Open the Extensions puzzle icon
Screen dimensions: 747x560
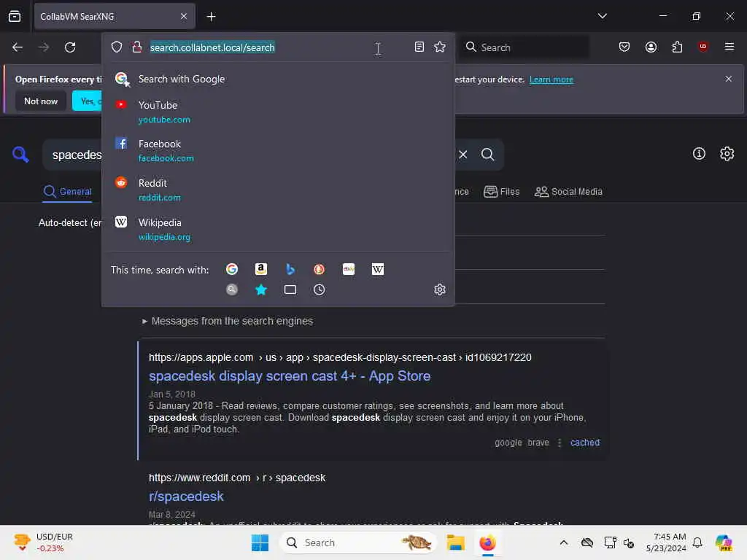pyautogui.click(x=677, y=47)
